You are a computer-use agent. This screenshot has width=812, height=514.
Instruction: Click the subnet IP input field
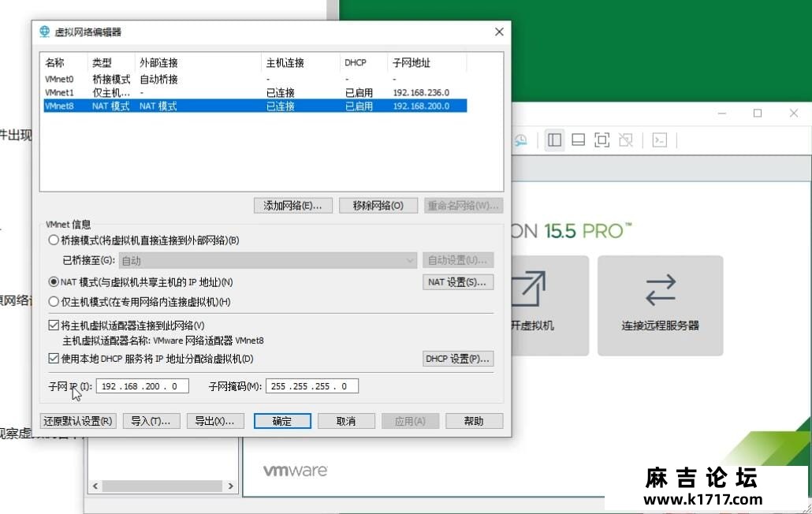[x=143, y=386]
